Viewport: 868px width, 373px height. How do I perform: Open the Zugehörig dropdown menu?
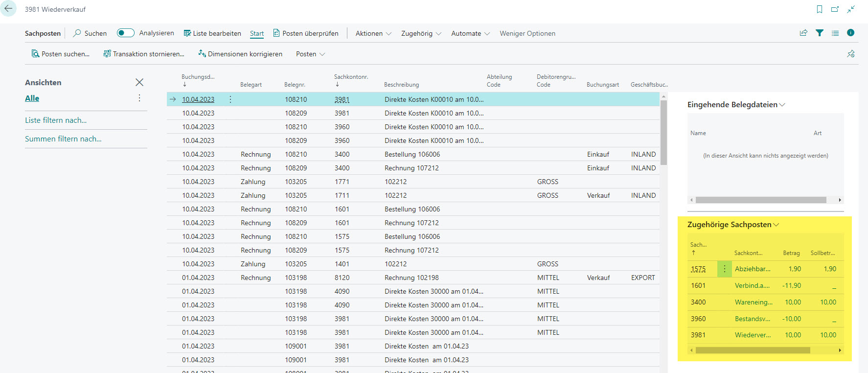pyautogui.click(x=421, y=33)
